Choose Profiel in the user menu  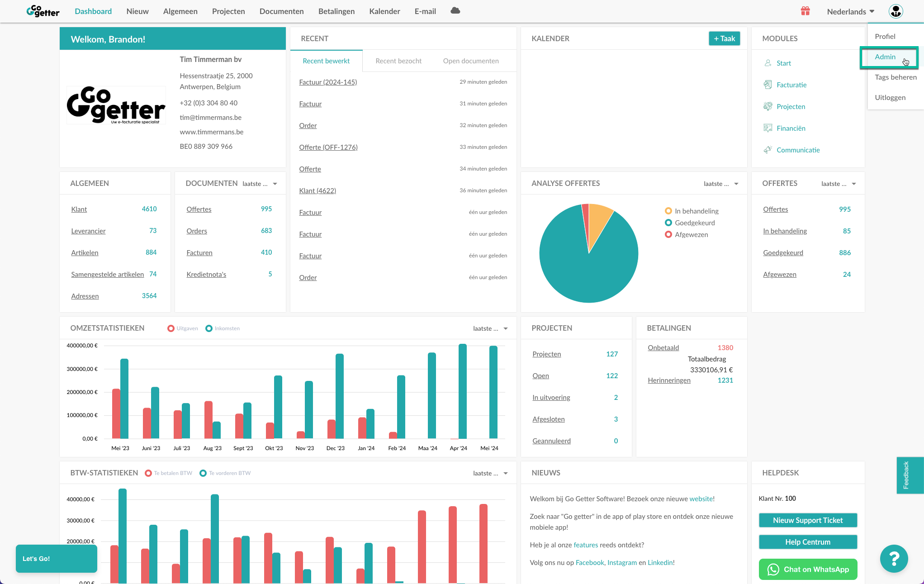[885, 37]
